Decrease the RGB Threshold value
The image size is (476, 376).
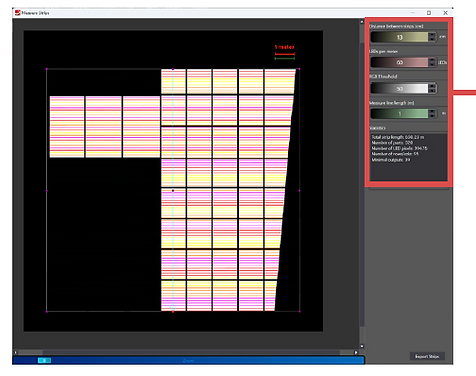click(432, 91)
